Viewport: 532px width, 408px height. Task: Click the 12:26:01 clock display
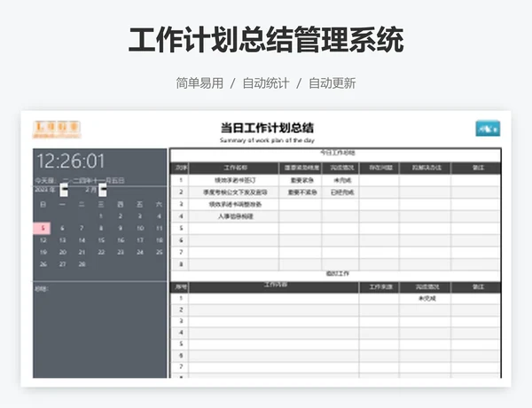point(71,161)
